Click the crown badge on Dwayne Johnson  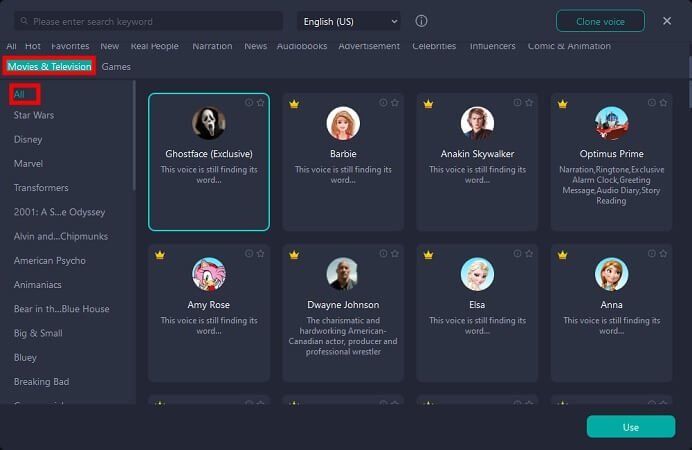point(294,255)
